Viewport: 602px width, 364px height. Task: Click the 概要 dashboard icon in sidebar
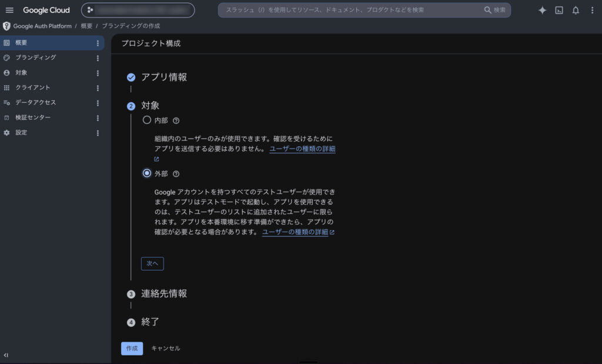pyautogui.click(x=6, y=43)
